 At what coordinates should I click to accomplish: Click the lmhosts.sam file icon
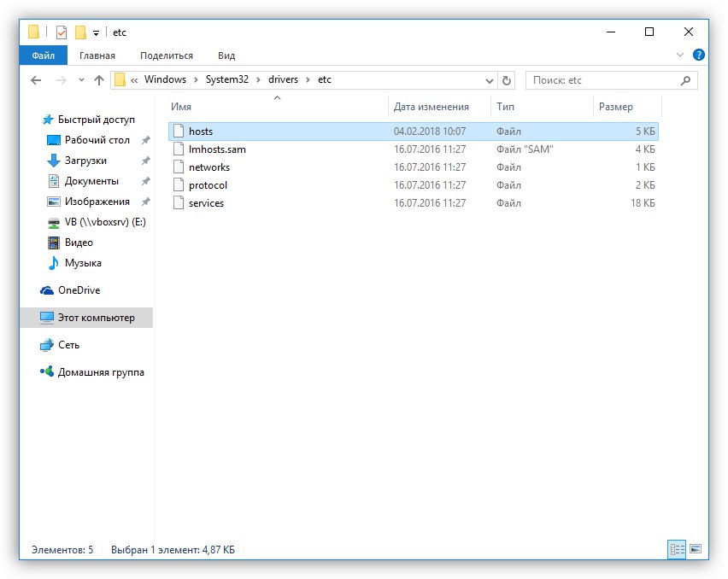179,149
